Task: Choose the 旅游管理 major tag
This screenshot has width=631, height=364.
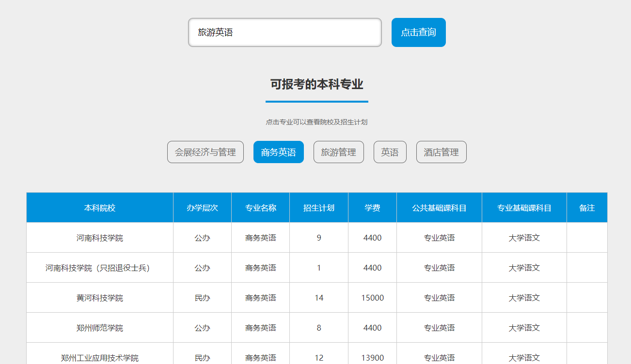Action: (x=339, y=152)
